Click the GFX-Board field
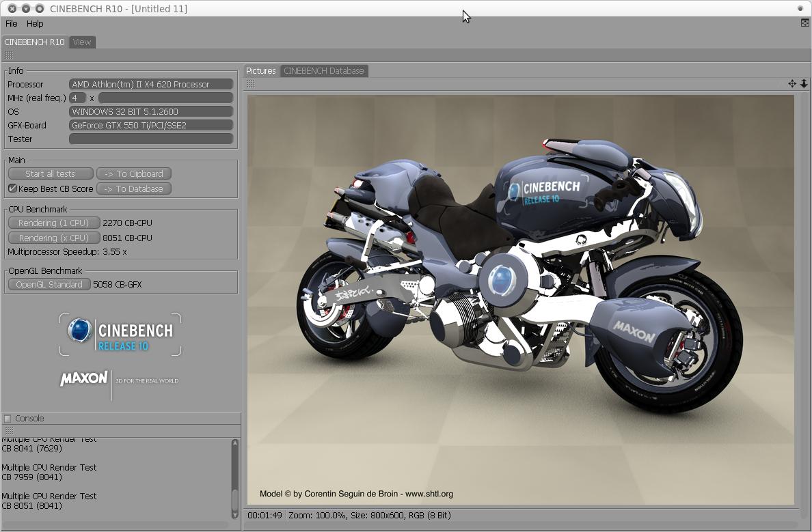Viewport: 812px width, 532px height. tap(151, 125)
